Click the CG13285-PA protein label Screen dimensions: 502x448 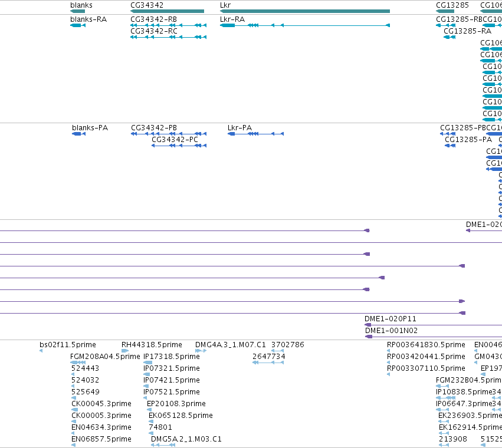pyautogui.click(x=468, y=140)
